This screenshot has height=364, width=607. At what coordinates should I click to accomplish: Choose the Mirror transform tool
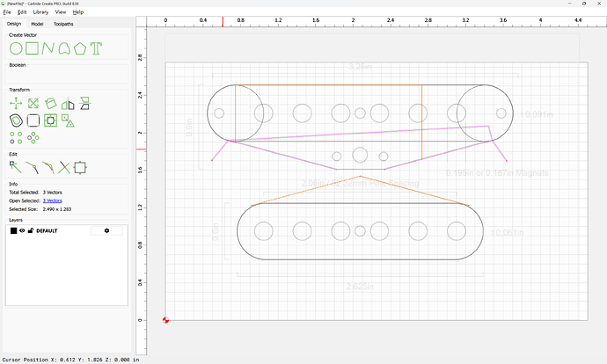pos(68,103)
